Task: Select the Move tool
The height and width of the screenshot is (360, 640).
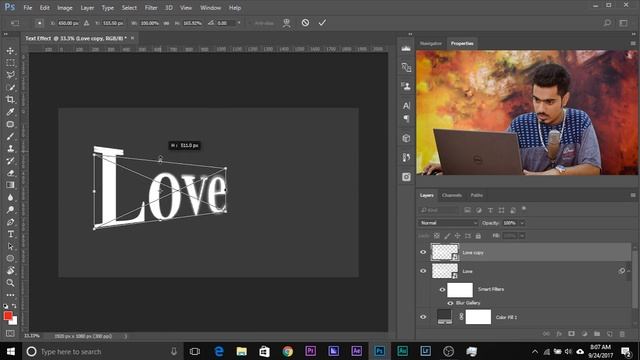Action: pyautogui.click(x=10, y=51)
